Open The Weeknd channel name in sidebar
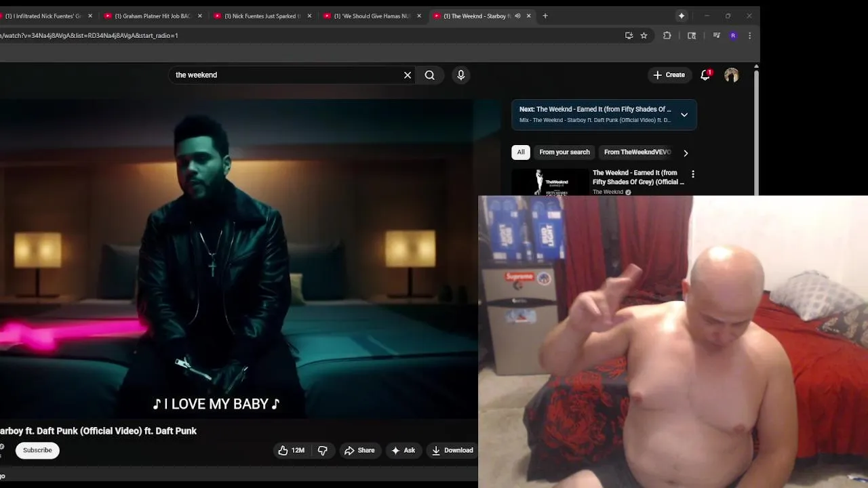The width and height of the screenshot is (868, 488). tap(608, 192)
